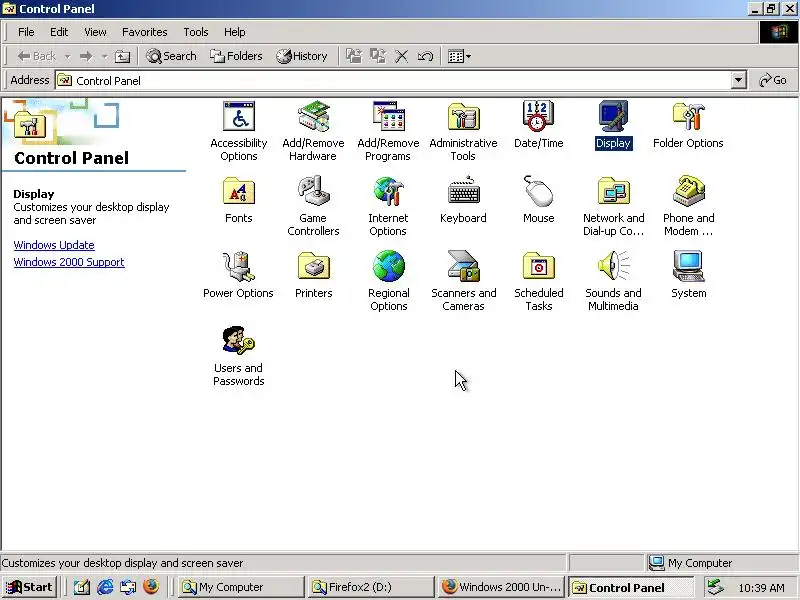Open the Printers folder
This screenshot has height=600, width=800.
click(313, 275)
